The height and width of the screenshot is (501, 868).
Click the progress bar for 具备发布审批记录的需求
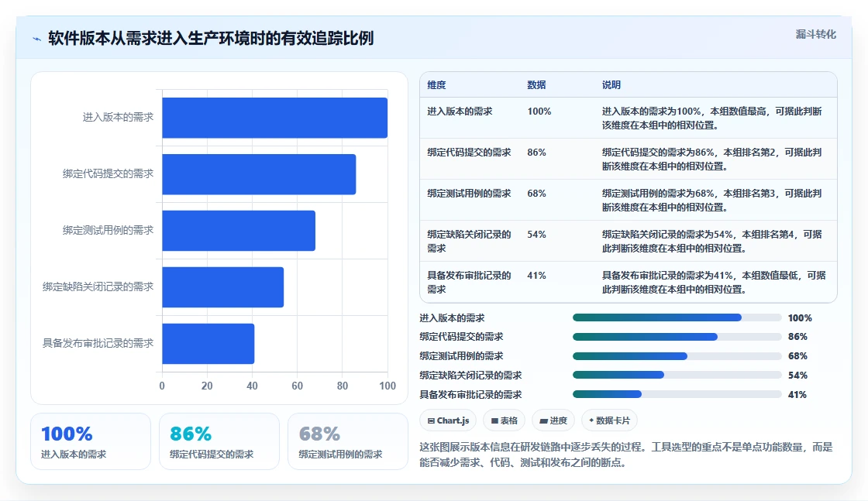[677, 394]
